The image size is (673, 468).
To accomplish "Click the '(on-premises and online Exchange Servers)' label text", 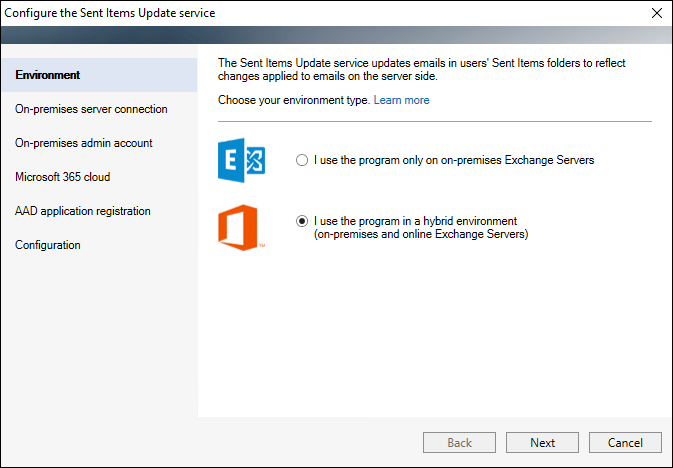I will (x=421, y=234).
